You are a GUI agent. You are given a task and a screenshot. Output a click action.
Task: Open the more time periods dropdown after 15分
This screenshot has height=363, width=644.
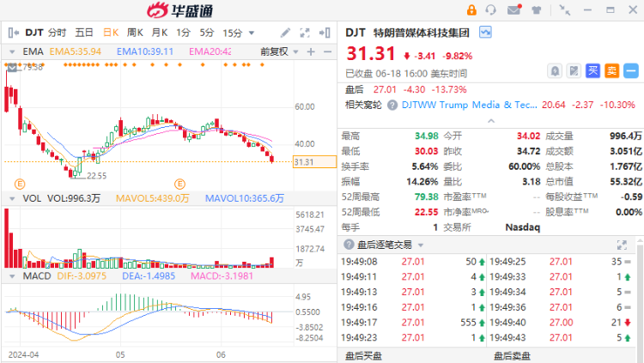(x=252, y=33)
